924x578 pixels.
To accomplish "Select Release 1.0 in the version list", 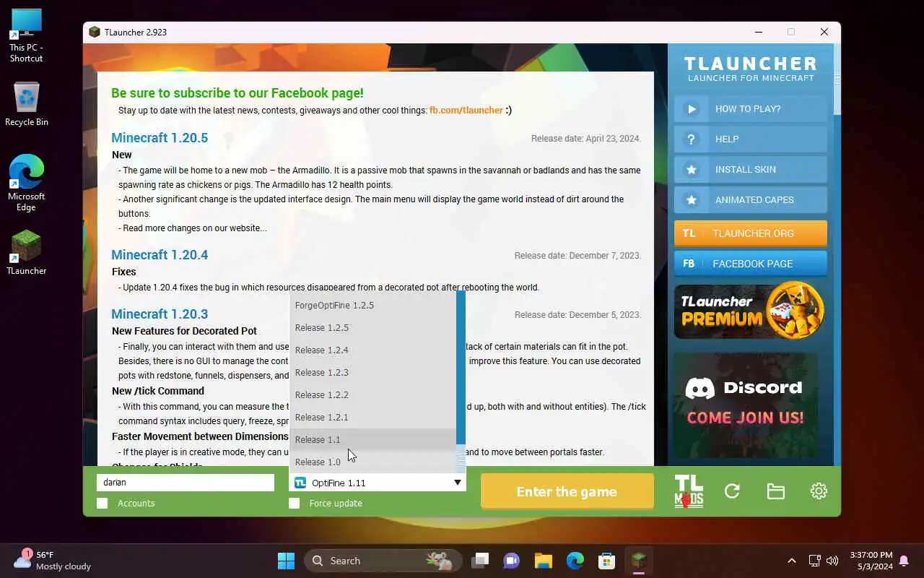I will coord(372,462).
